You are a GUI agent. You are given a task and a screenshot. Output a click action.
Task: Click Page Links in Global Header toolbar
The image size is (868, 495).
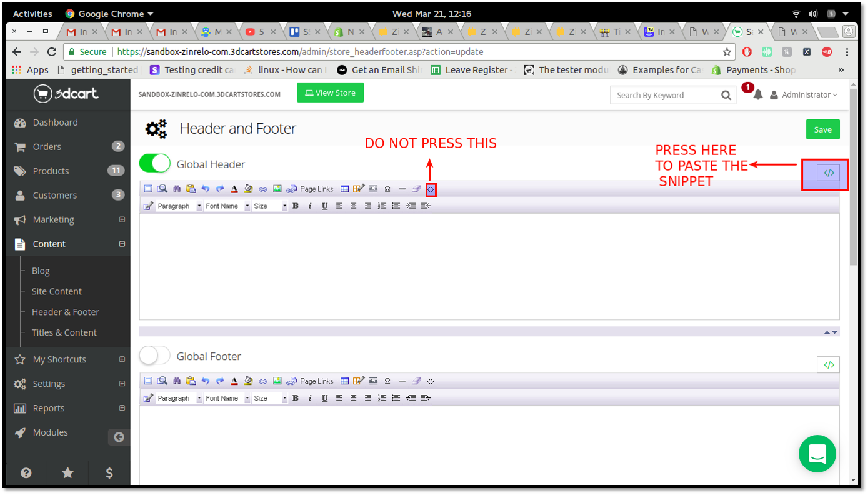[310, 189]
